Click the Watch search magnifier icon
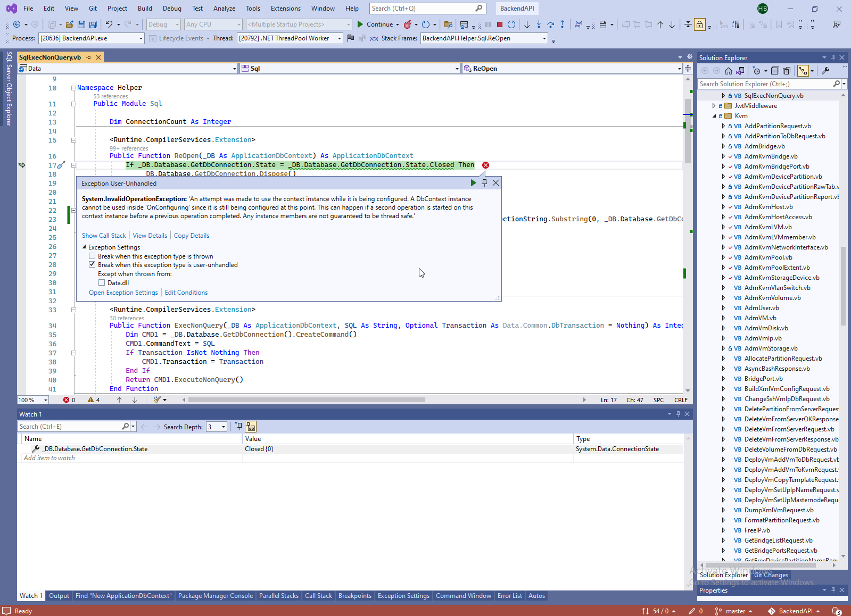This screenshot has width=851, height=616. click(x=125, y=427)
